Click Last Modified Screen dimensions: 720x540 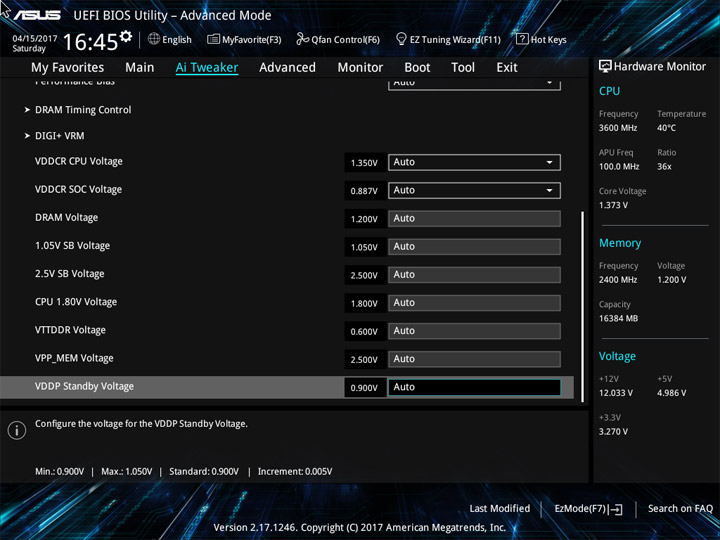(500, 509)
